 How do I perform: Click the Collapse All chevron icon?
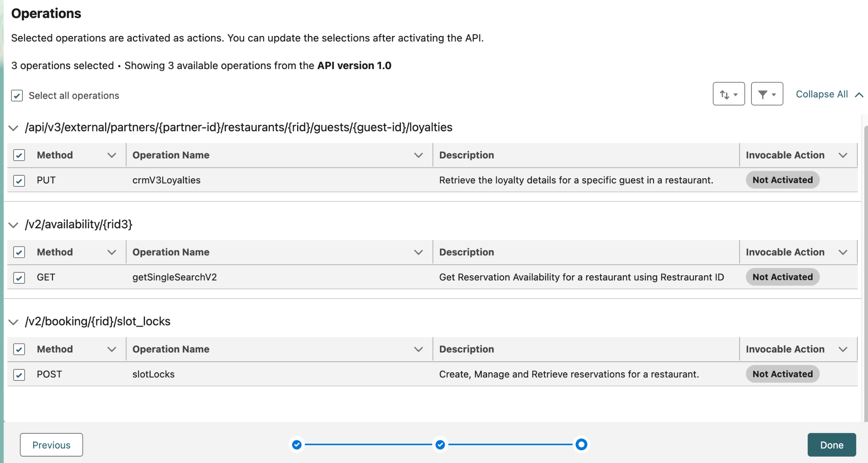coord(859,95)
